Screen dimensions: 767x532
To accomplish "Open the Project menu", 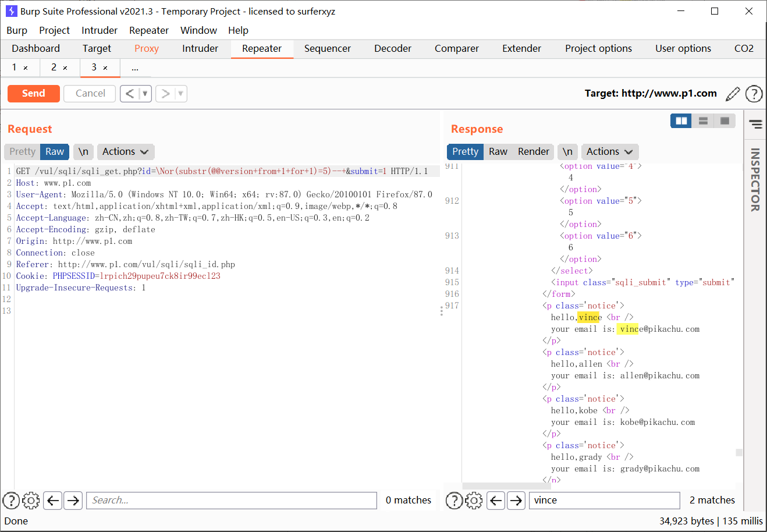I will tap(54, 31).
